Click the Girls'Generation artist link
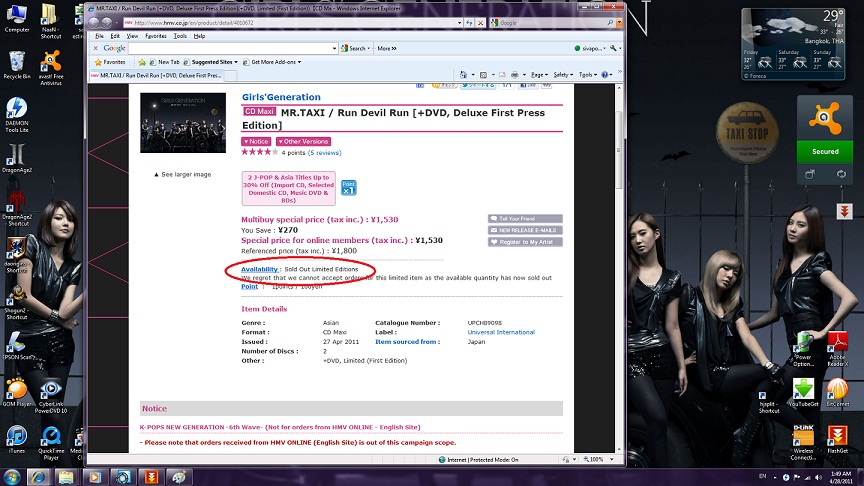 point(281,97)
